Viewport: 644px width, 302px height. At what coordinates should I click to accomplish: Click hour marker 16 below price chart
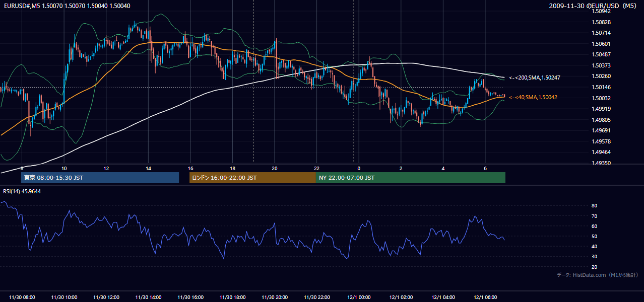point(190,168)
